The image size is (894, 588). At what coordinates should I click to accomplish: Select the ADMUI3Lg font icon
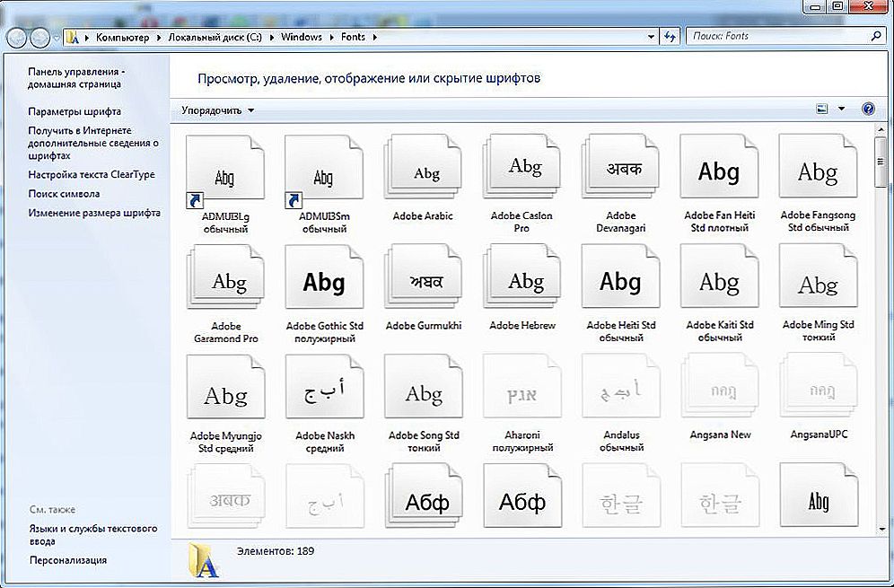[x=225, y=170]
